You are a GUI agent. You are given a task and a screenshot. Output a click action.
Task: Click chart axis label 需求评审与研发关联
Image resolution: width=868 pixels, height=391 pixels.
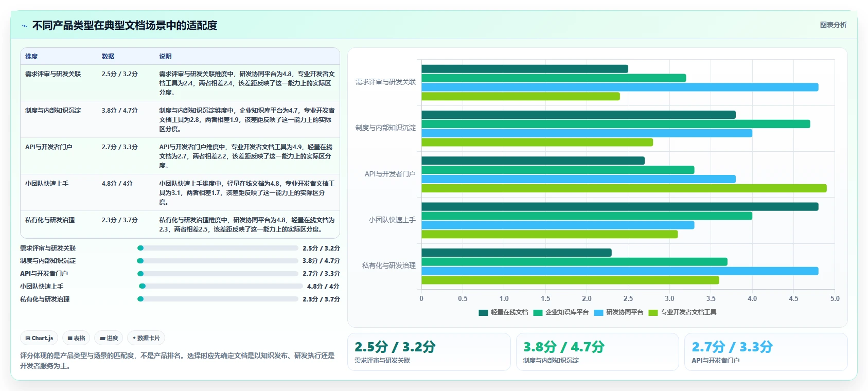[x=385, y=82]
